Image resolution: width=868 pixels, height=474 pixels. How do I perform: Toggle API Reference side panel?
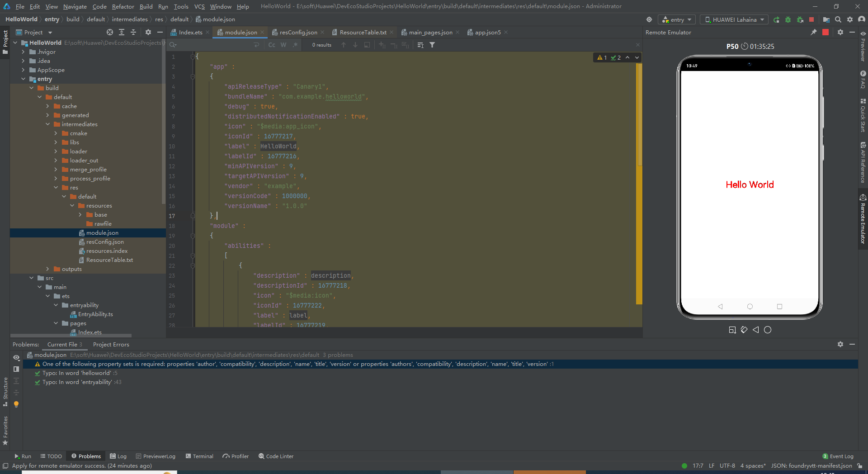[x=863, y=162]
